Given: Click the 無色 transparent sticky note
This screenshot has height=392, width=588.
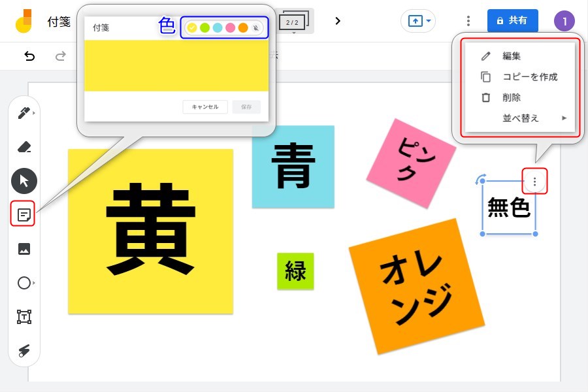Looking at the screenshot, I should (x=508, y=208).
